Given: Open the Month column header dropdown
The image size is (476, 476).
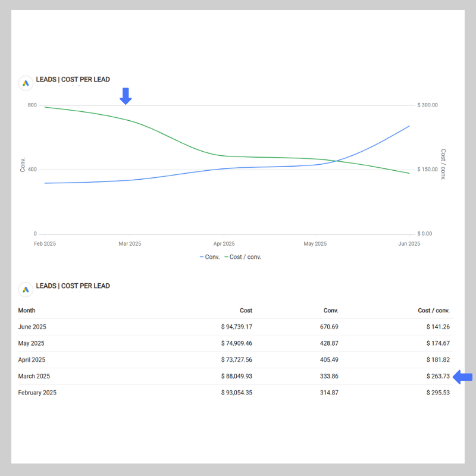Looking at the screenshot, I should (27, 310).
